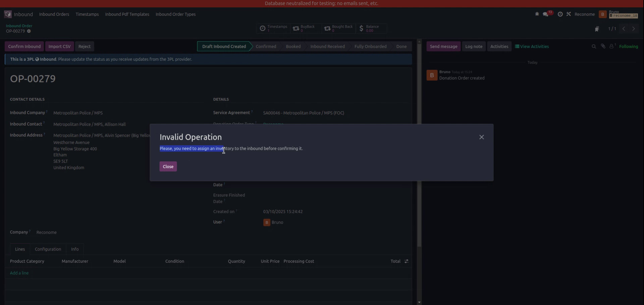644x305 pixels.
Task: Open the Inbound Pdf Templates menu
Action: (x=127, y=14)
